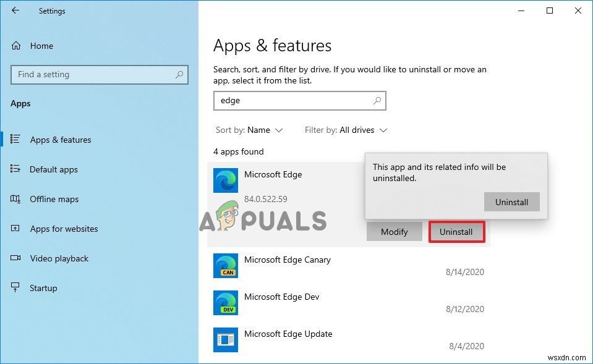The width and height of the screenshot is (593, 364).
Task: Open Startup settings in sidebar
Action: click(43, 288)
